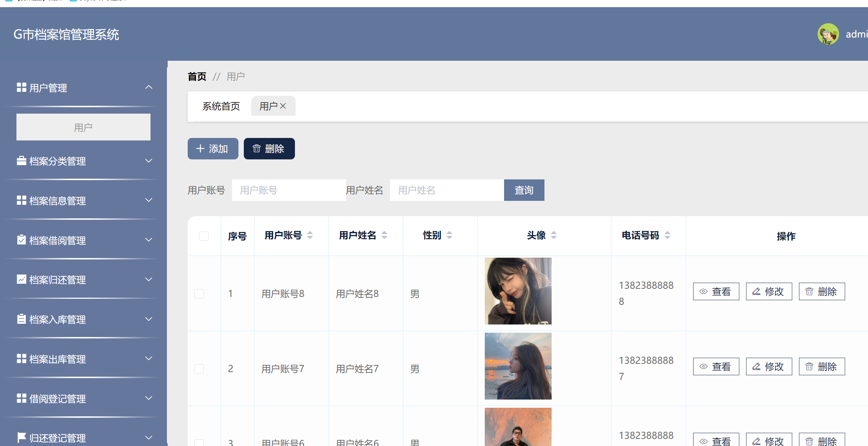Sort by 电话号码 column arrows

point(667,235)
